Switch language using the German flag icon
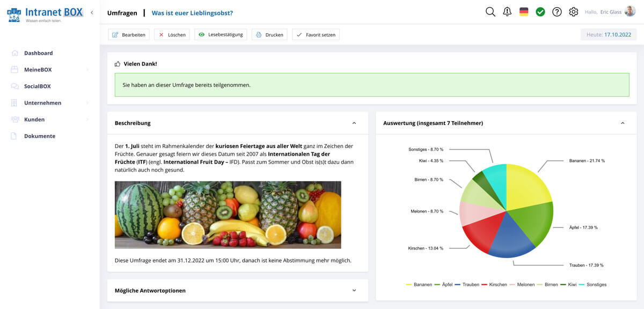Screen dimensions: 644x309 click(524, 11)
